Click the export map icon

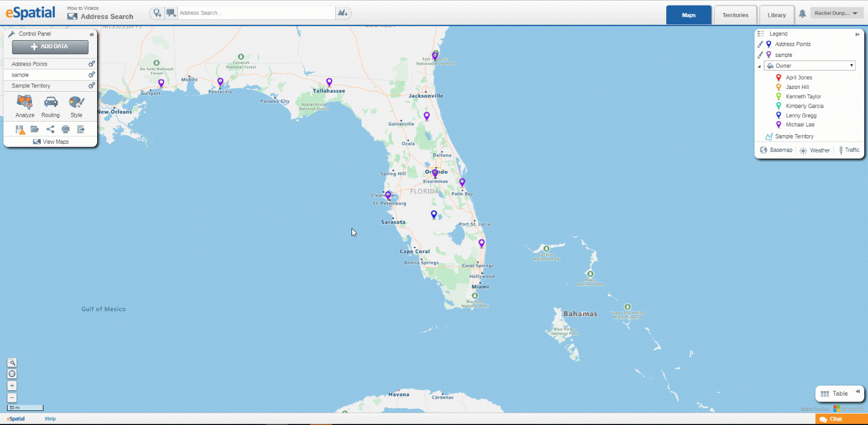click(81, 129)
